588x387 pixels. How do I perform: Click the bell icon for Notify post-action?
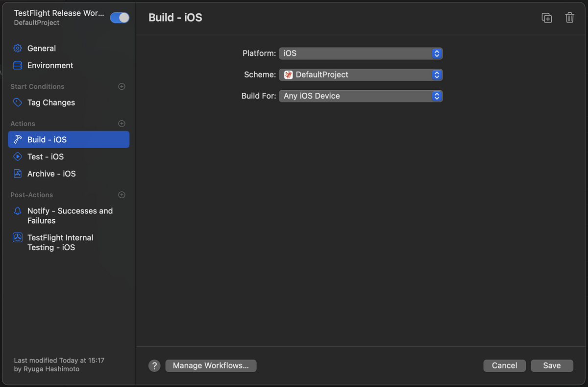(x=18, y=211)
